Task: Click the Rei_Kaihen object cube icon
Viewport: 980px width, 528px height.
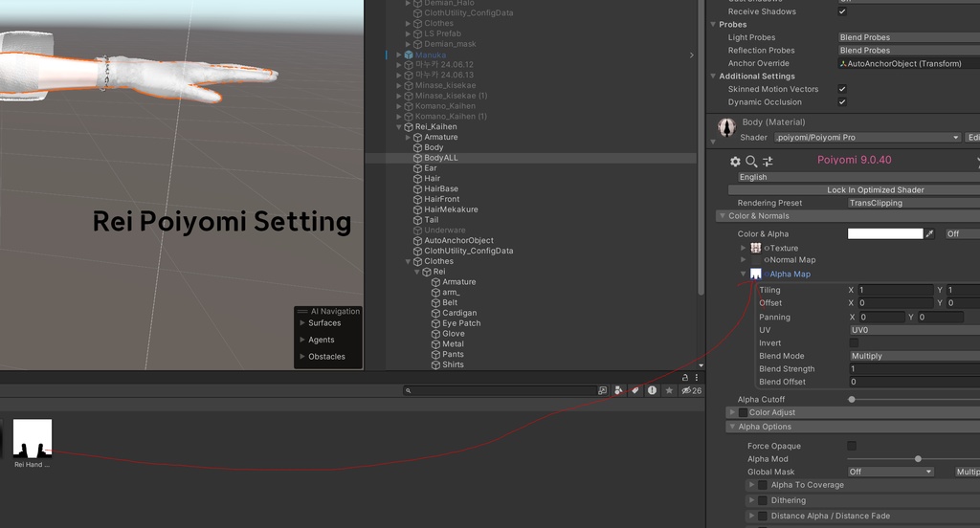Action: 409,127
